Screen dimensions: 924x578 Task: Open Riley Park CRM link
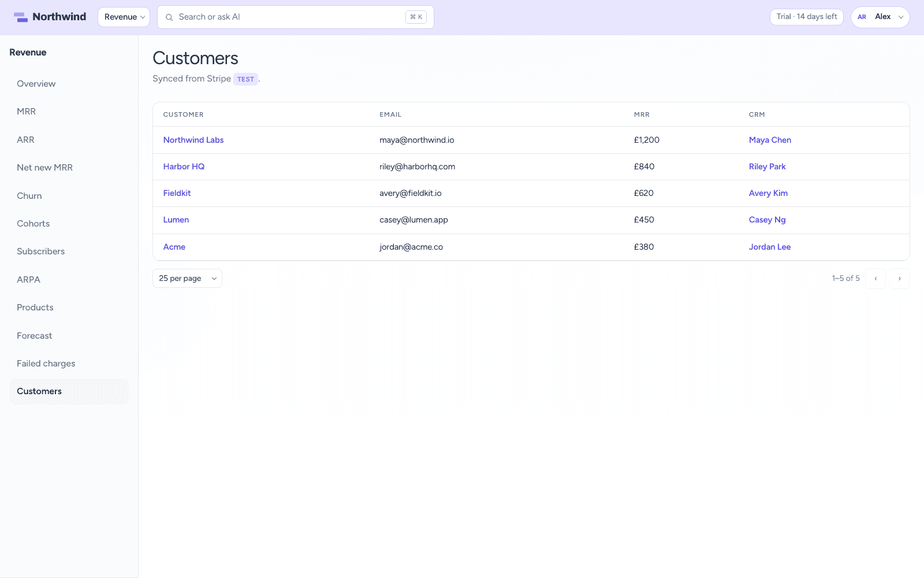tap(767, 166)
